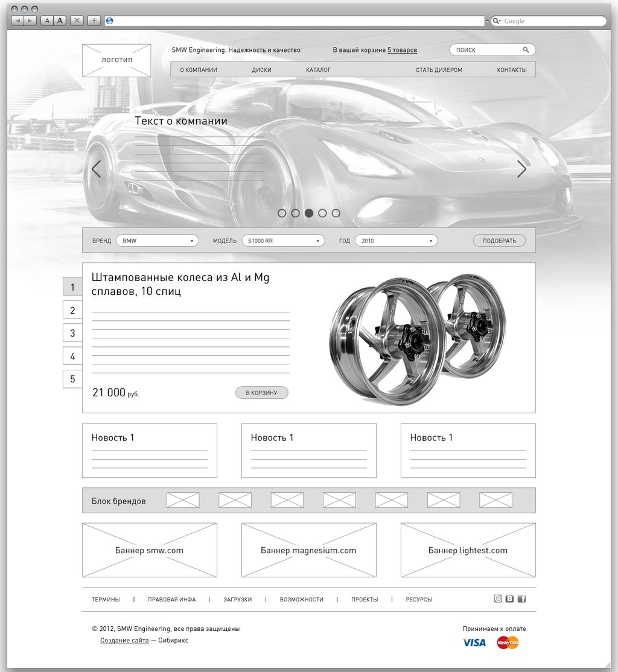
Task: Advance to the next slide with right arrow
Action: pos(521,169)
